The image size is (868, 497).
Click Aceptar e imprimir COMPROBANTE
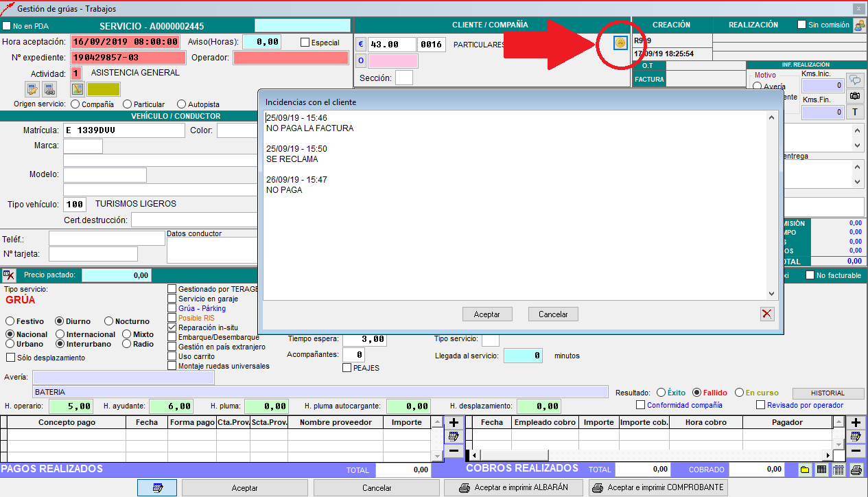click(657, 488)
